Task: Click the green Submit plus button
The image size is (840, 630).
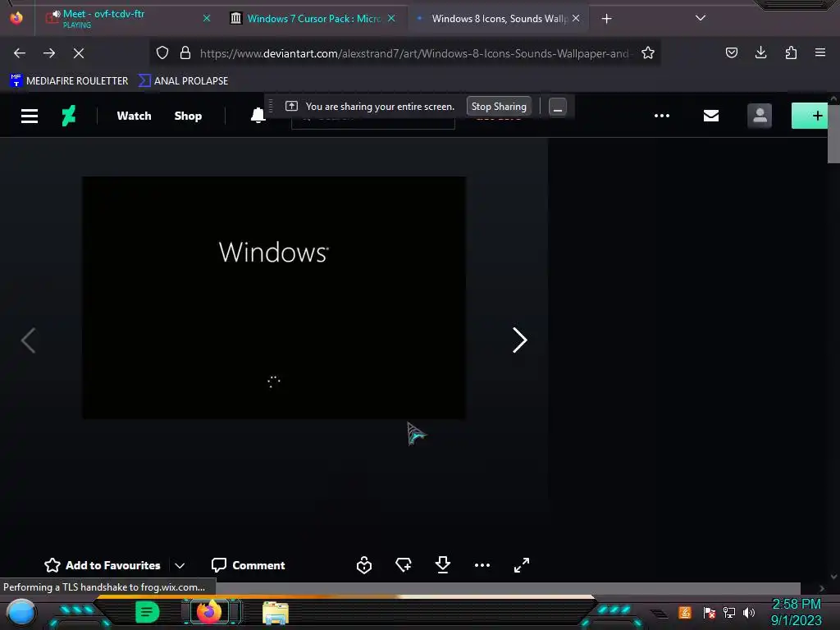Action: coord(810,116)
